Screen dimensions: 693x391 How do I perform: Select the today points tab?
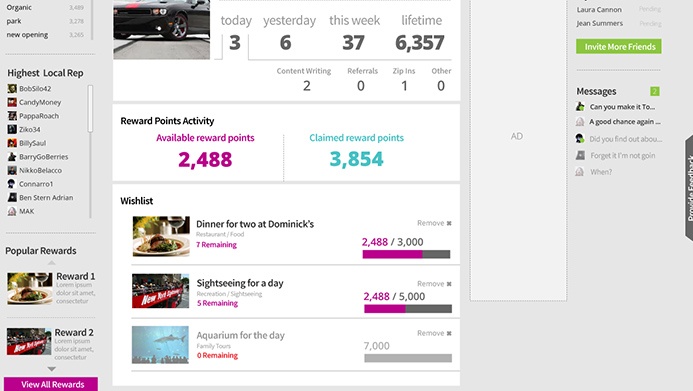tap(236, 34)
